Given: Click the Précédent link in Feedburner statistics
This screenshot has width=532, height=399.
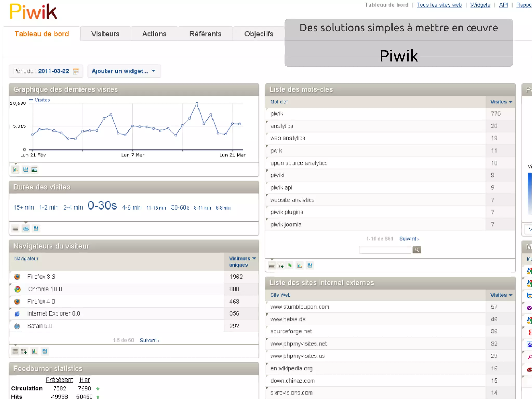Looking at the screenshot, I should pos(59,380).
